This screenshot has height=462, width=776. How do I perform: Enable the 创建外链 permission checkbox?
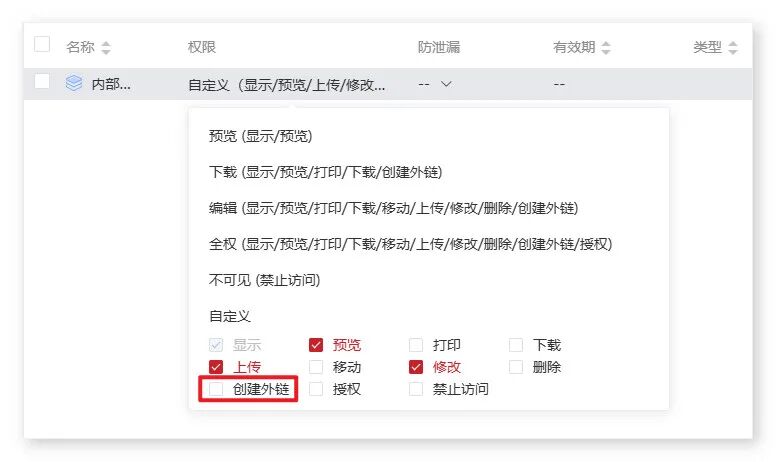(216, 389)
